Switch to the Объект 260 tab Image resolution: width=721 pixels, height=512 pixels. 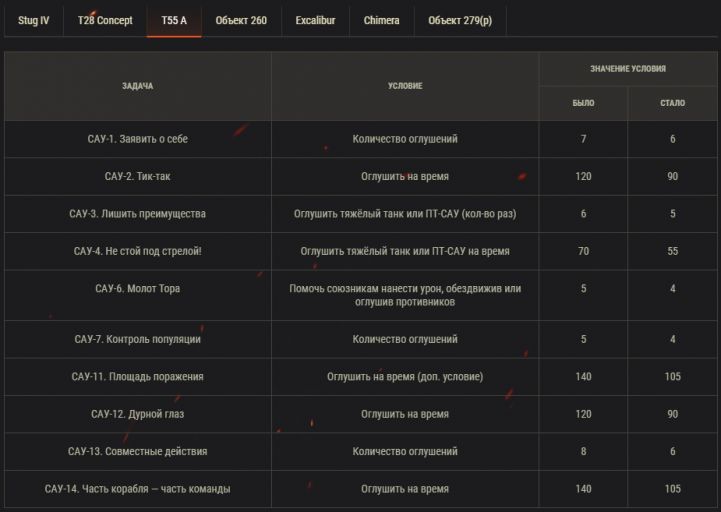coord(241,20)
